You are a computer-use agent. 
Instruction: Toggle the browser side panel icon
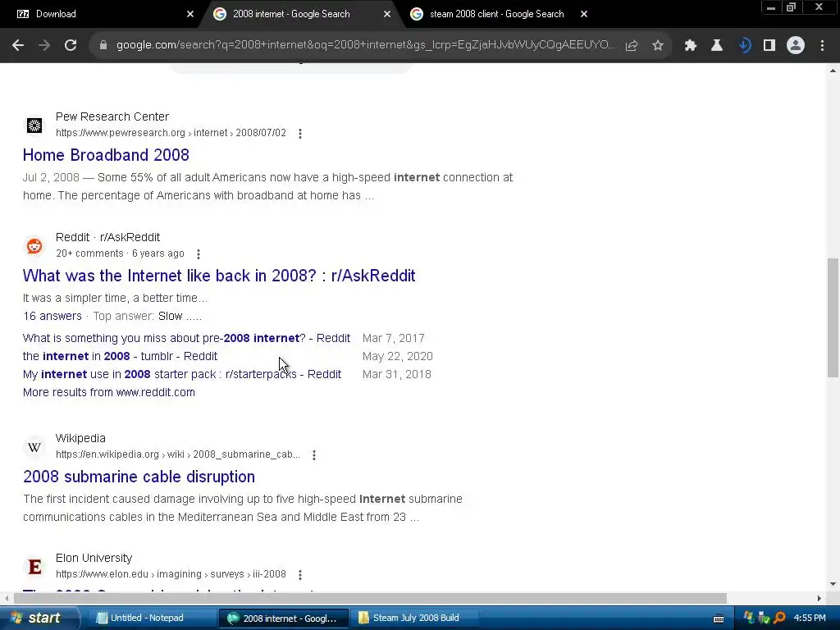(769, 46)
